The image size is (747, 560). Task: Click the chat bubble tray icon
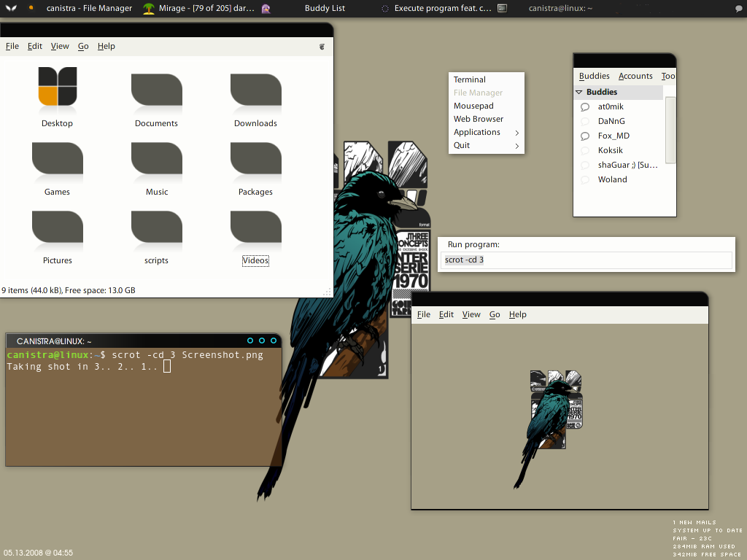739,9
